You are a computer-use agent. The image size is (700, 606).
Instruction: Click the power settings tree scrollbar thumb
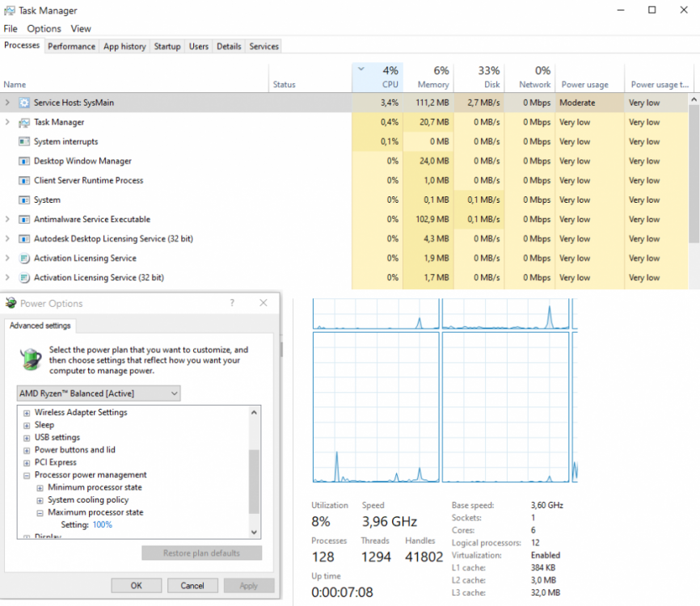tap(254, 482)
